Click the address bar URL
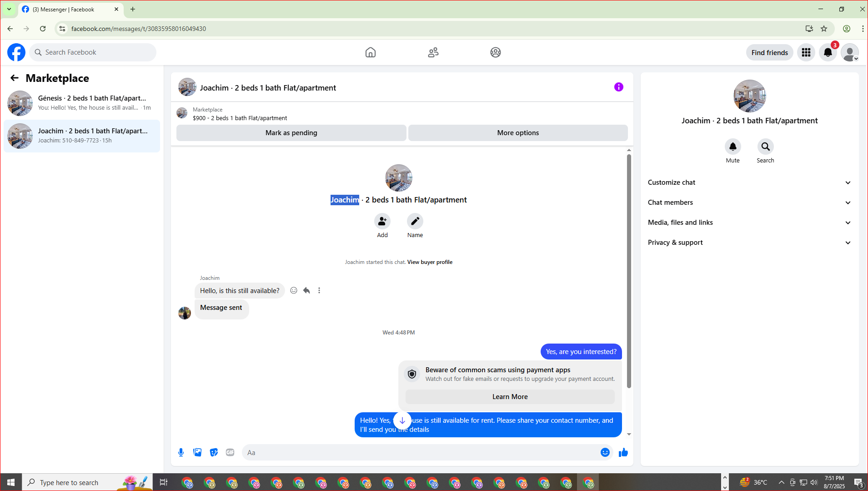Screen dimensions: 868x491 point(139,29)
